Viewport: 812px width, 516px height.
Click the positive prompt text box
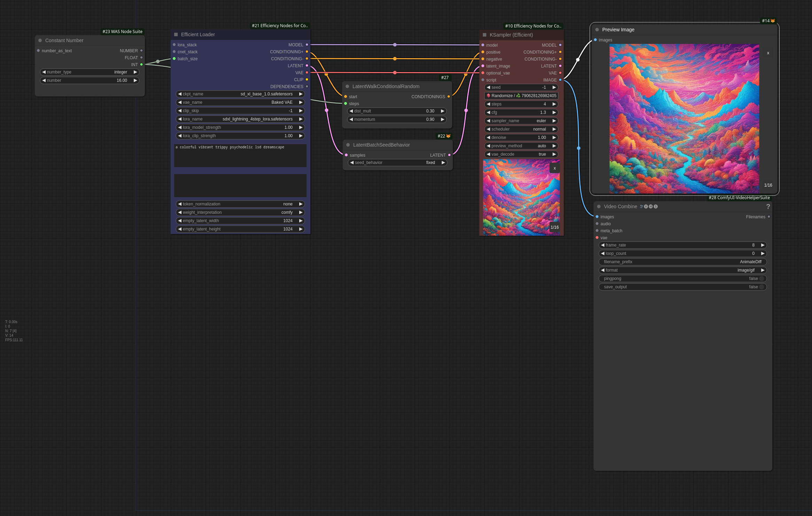pyautogui.click(x=240, y=156)
